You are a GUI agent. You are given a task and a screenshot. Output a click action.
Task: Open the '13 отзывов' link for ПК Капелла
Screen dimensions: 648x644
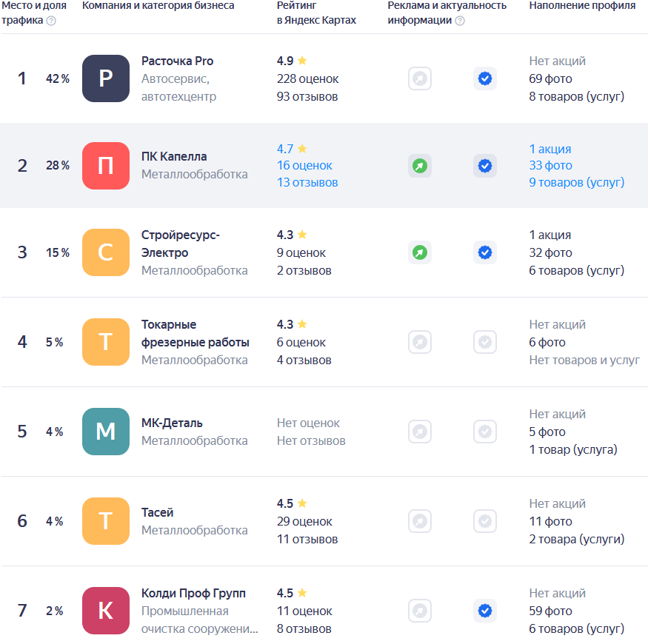[x=307, y=182]
